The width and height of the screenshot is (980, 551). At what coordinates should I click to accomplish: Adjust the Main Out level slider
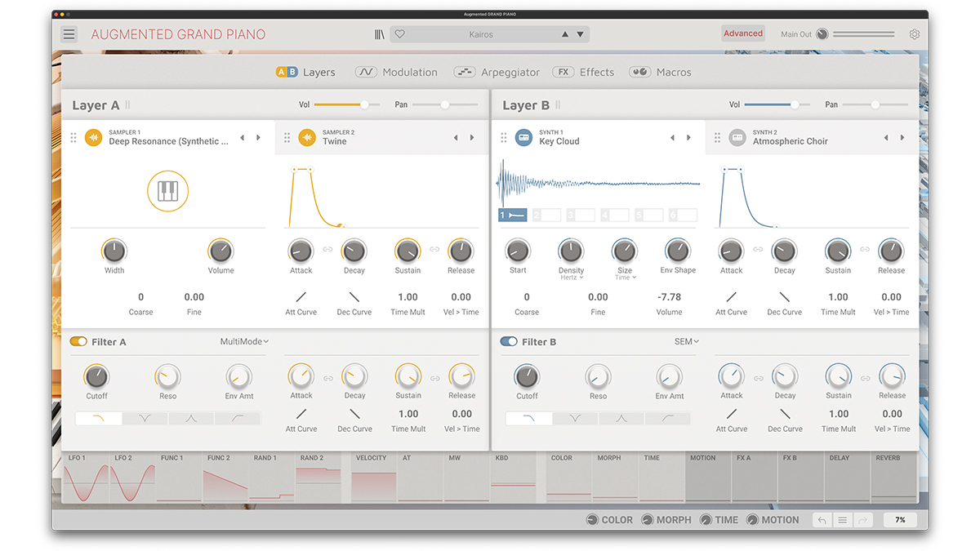point(864,34)
